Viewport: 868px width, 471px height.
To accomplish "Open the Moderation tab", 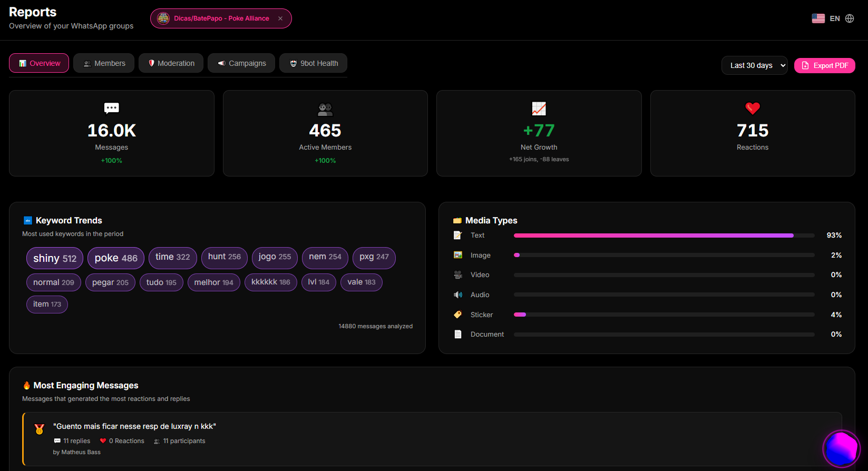I will (x=171, y=63).
